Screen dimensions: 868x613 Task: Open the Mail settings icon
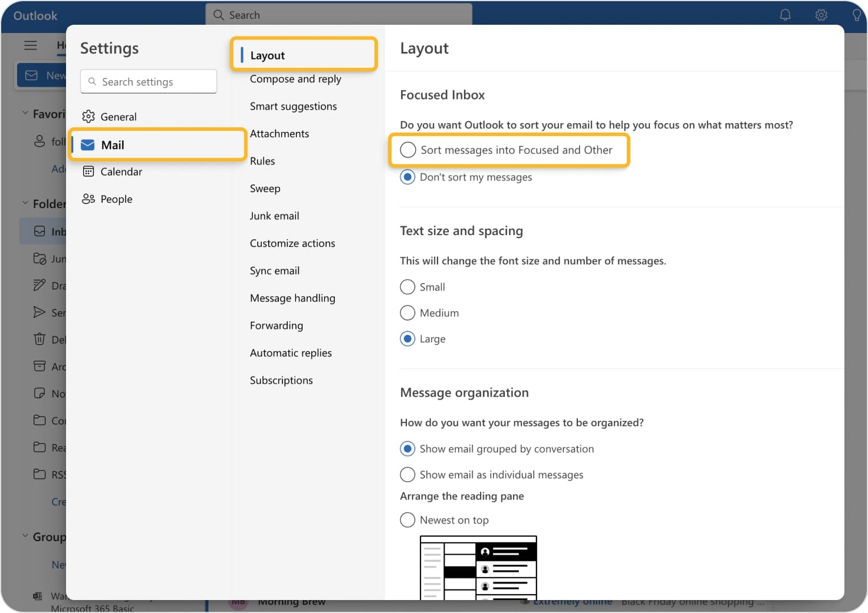point(88,144)
